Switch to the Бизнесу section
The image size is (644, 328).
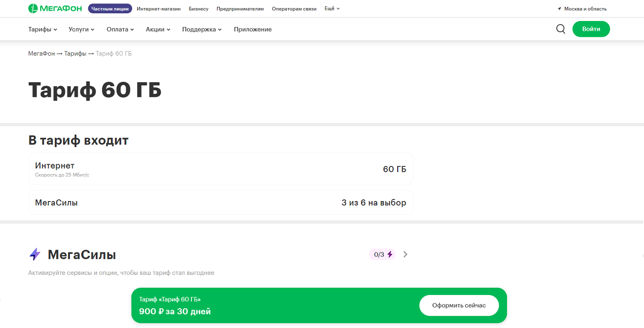[198, 9]
